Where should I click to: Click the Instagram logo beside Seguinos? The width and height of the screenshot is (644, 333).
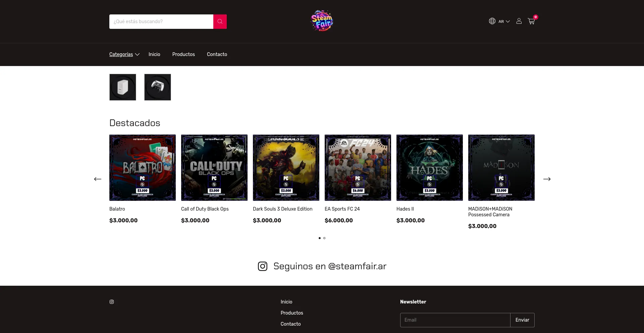(x=263, y=266)
